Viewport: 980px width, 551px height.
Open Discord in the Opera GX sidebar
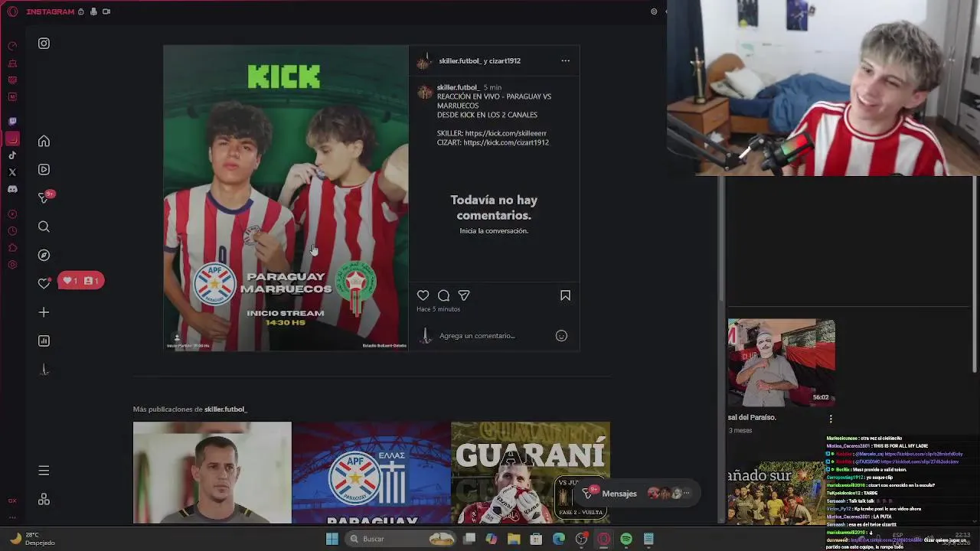tap(12, 189)
